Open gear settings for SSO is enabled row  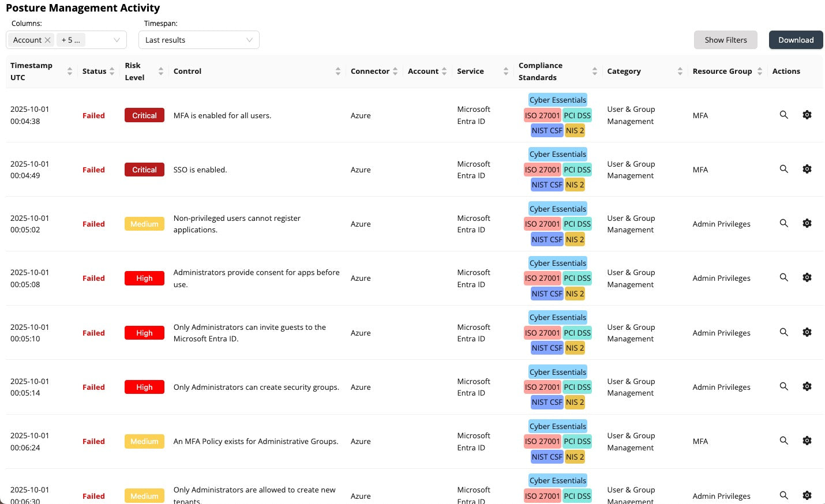click(807, 169)
